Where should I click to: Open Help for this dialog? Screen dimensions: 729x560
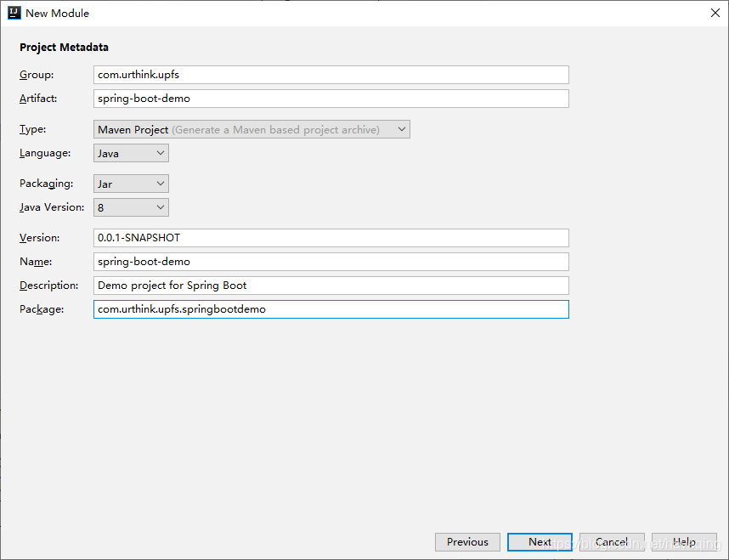point(684,542)
